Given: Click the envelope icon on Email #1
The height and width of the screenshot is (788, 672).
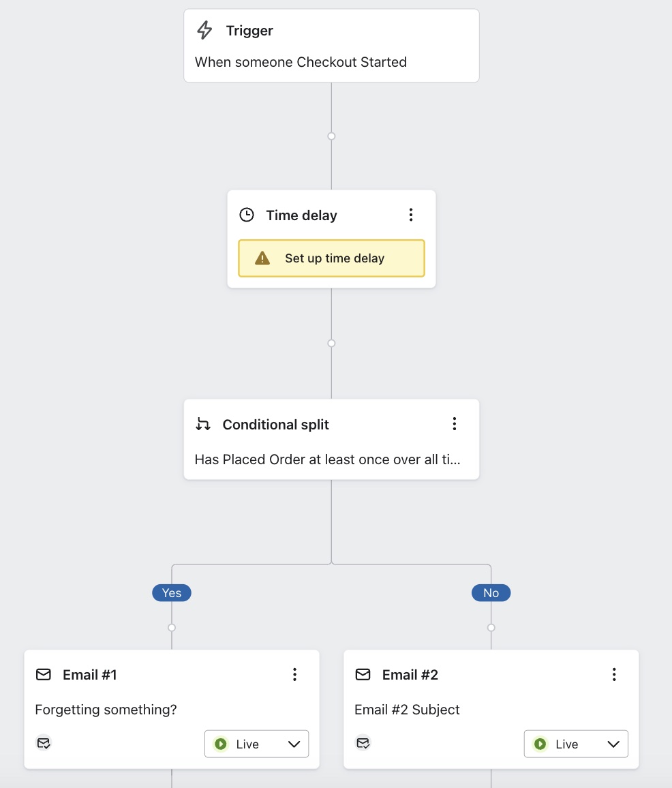Looking at the screenshot, I should click(44, 674).
